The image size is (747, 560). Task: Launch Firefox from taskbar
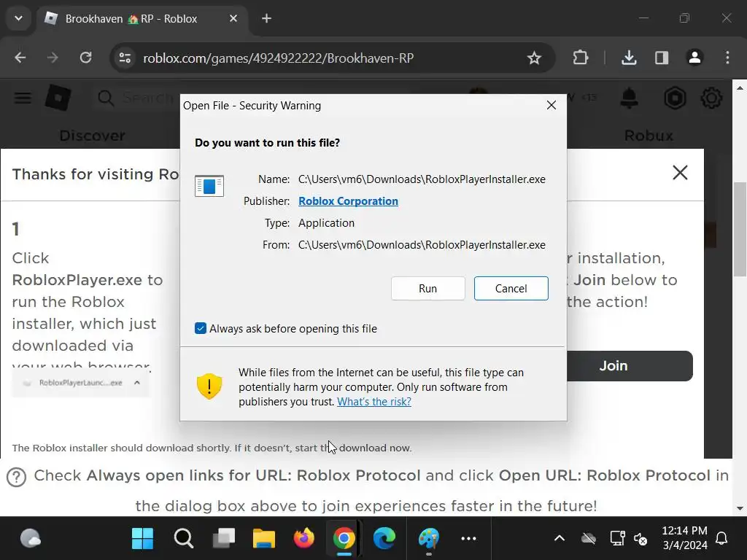click(x=304, y=539)
